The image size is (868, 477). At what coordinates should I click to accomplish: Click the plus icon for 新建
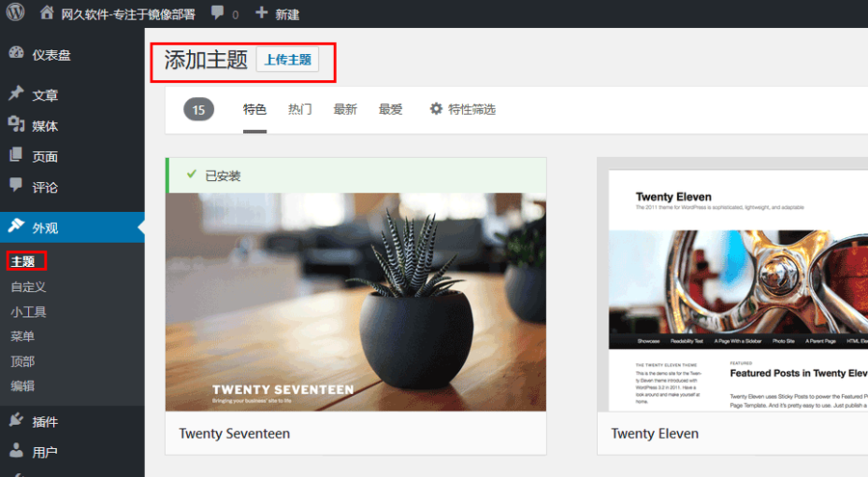click(261, 13)
